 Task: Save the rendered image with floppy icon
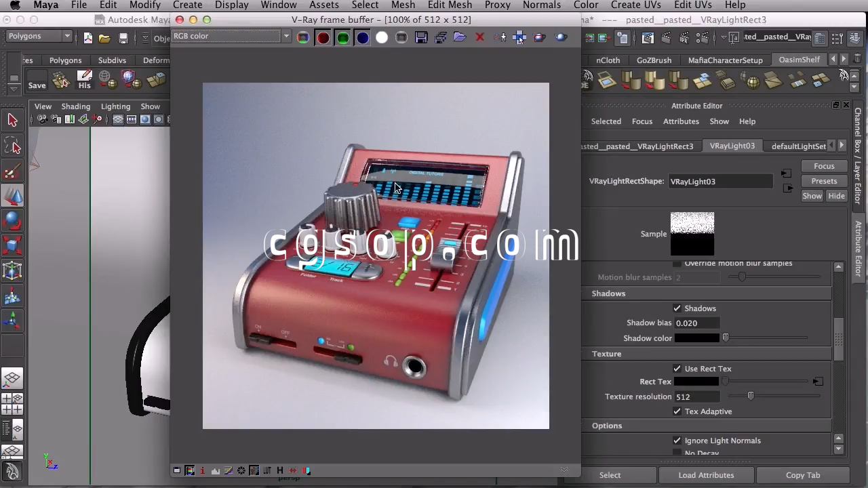[421, 37]
